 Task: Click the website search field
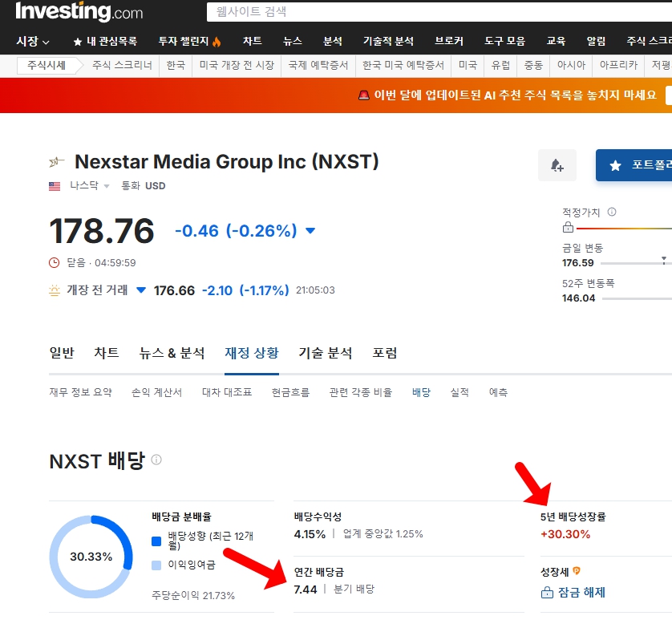439,11
